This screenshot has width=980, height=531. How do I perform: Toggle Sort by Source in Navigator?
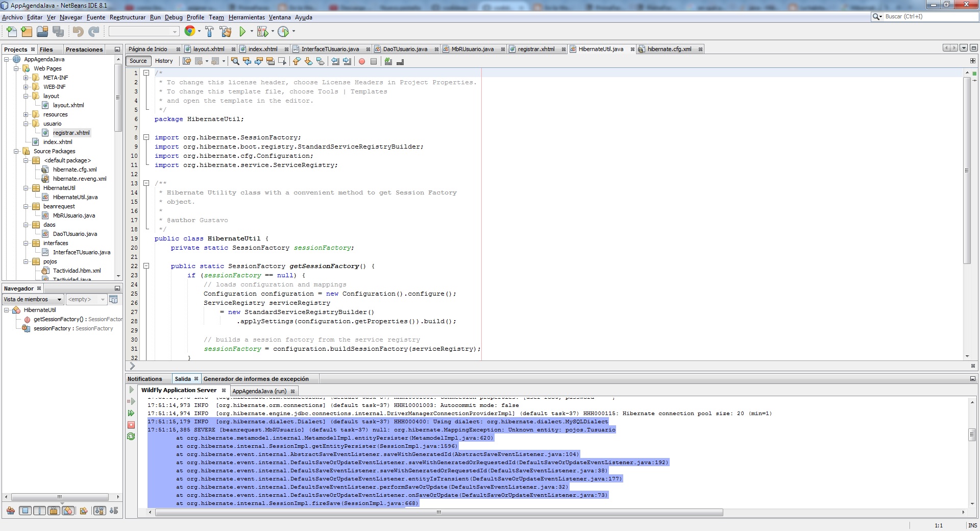(x=114, y=511)
